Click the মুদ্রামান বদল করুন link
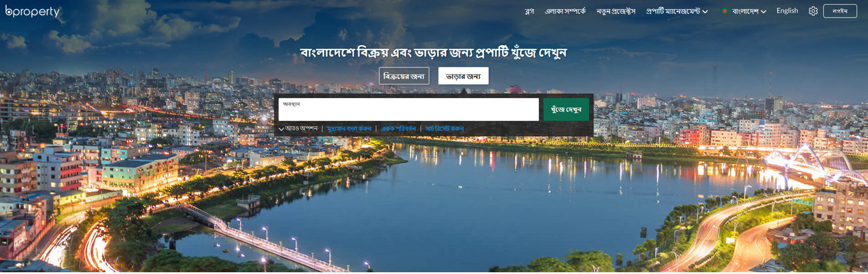Image resolution: width=868 pixels, height=274 pixels. pyautogui.click(x=349, y=129)
